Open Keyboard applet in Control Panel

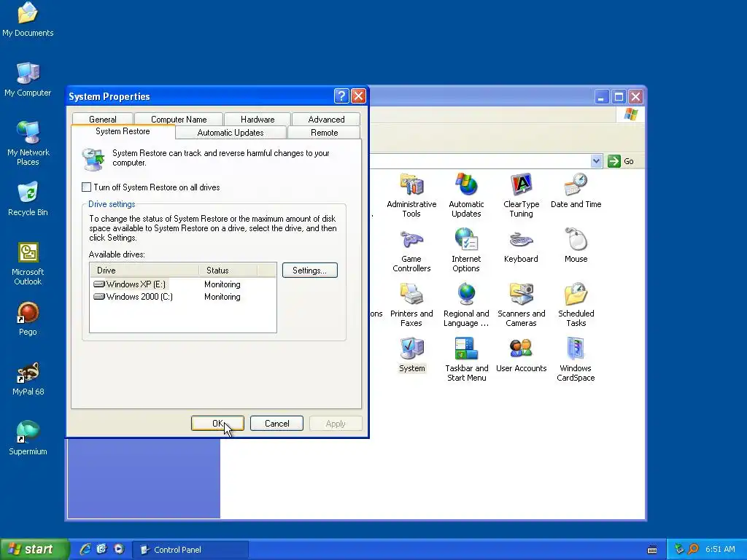coord(521,246)
